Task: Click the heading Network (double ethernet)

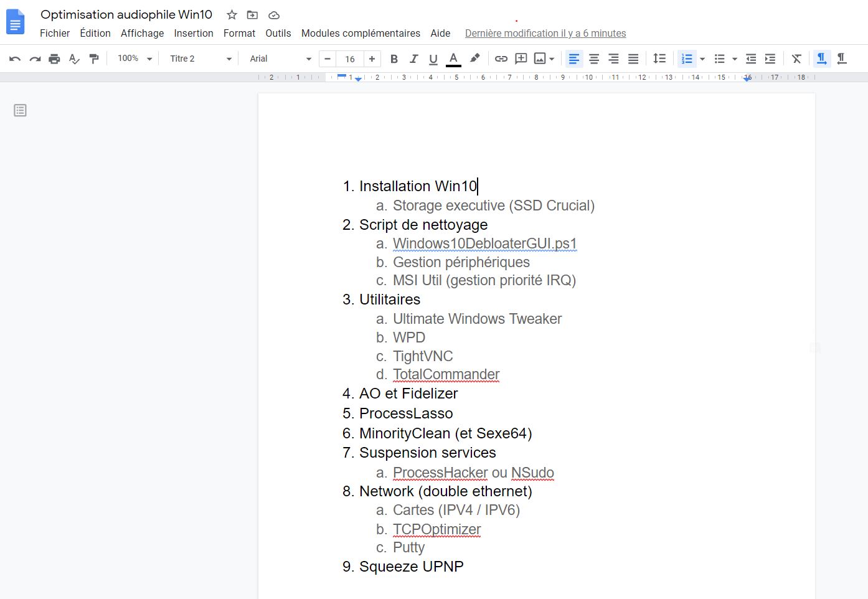Action: (x=446, y=491)
